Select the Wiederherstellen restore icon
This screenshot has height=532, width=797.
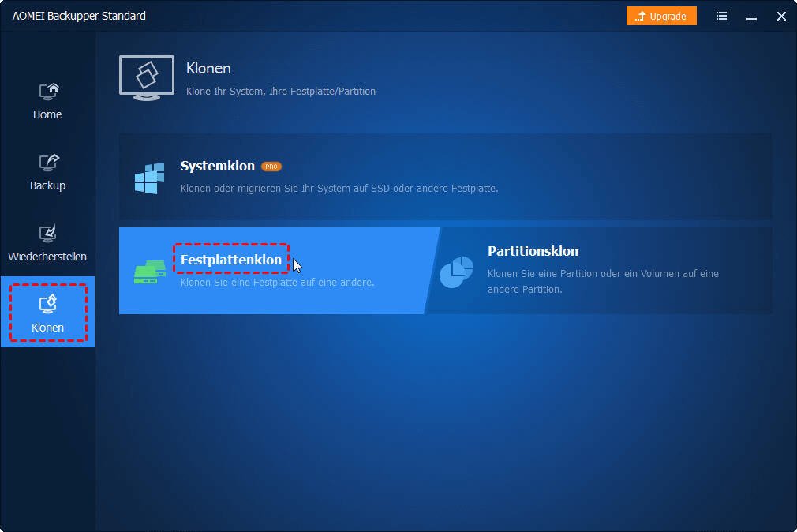click(x=48, y=234)
